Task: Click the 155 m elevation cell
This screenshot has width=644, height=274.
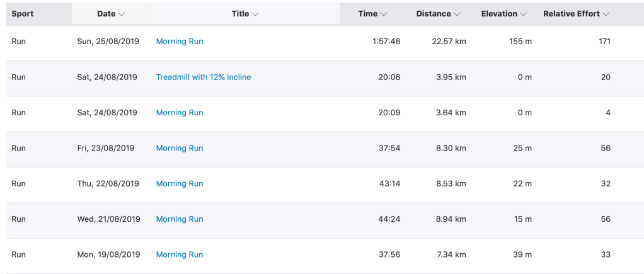Action: 520,42
